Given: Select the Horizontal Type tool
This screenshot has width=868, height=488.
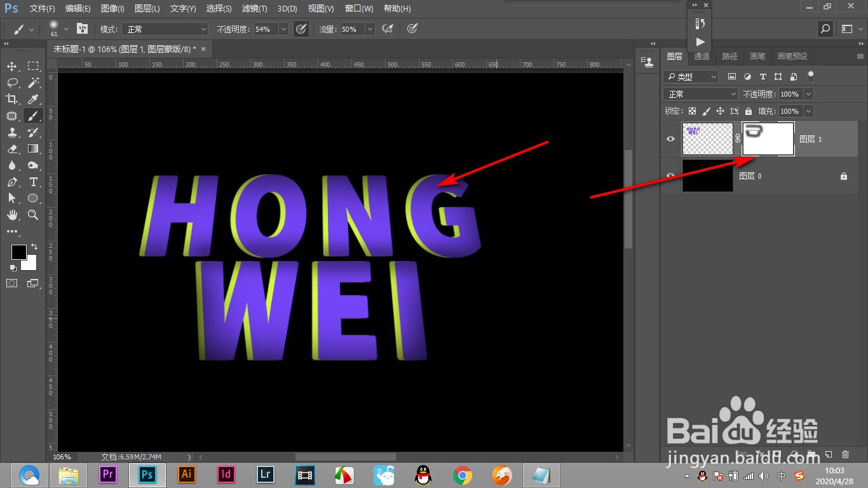Looking at the screenshot, I should pos(33,182).
